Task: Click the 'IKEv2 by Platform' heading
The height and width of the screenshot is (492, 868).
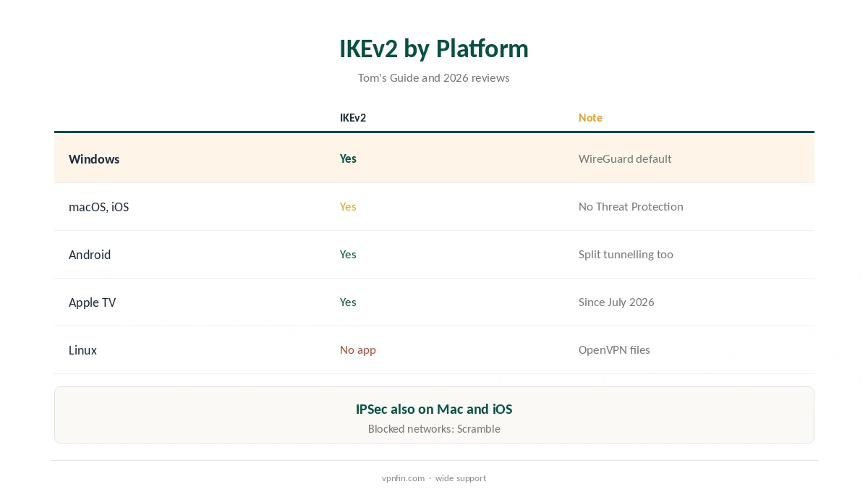Action: point(434,48)
